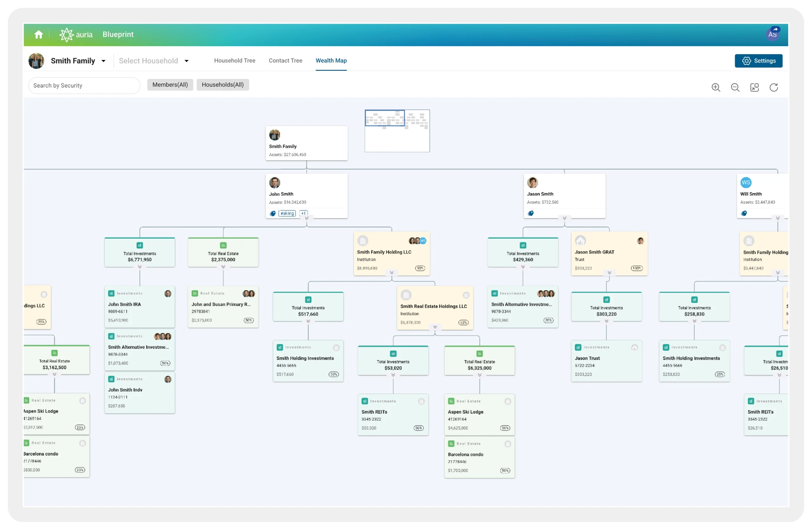Click the institution icon on Smith Family Holding LLC
The height and width of the screenshot is (530, 812).
pyautogui.click(x=363, y=240)
